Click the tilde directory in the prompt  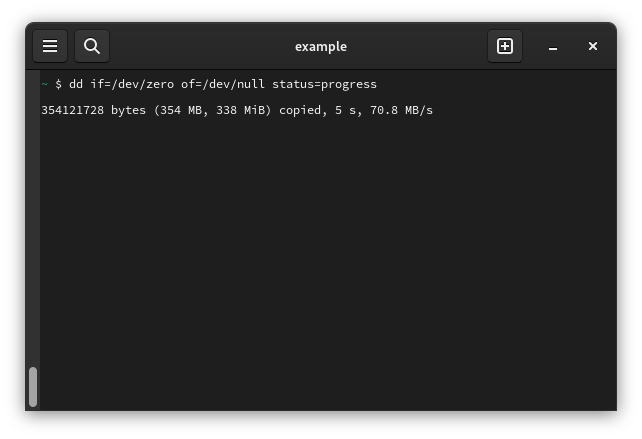coord(45,84)
